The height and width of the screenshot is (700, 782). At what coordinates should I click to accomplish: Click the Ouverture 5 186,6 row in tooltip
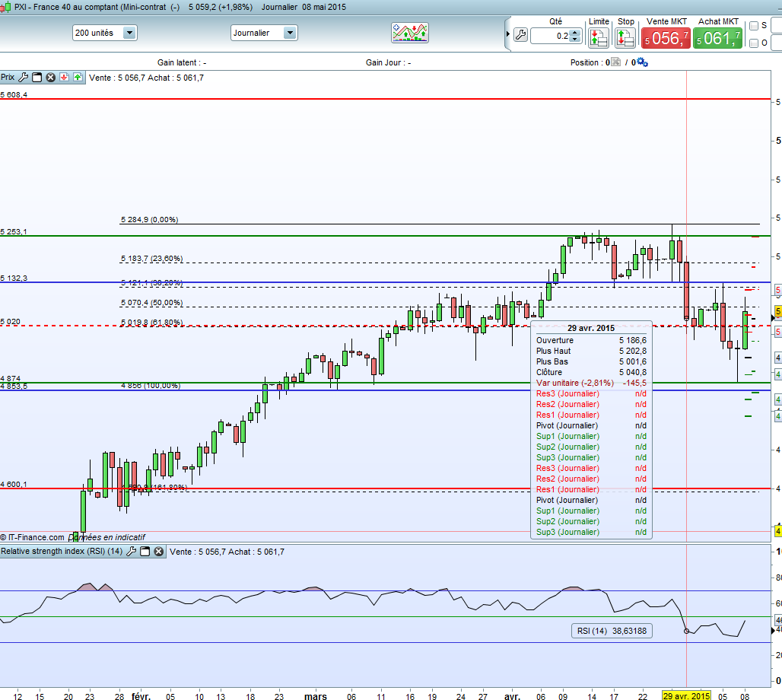point(591,340)
